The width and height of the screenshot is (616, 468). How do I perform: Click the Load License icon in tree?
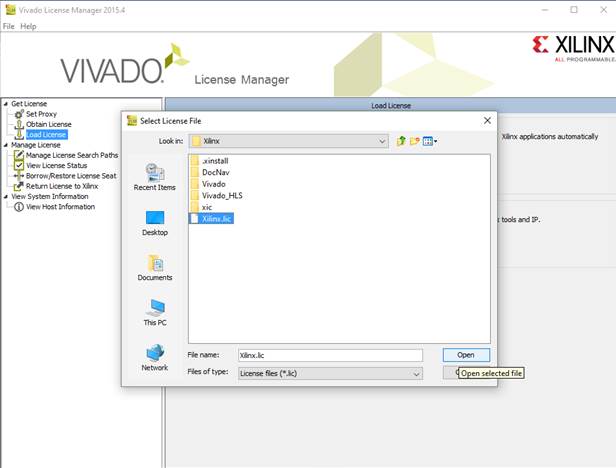(x=19, y=135)
